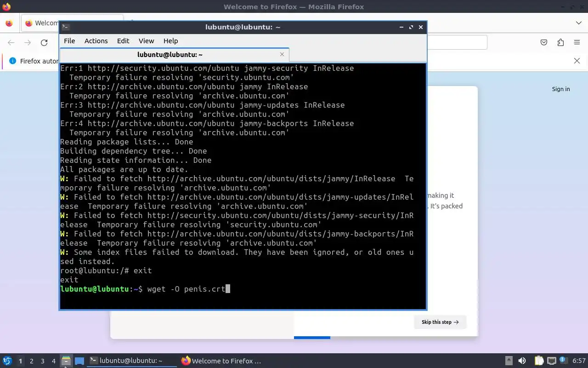The image size is (588, 368).
Task: Click the Firefox View icon in tab bar
Action: pyautogui.click(x=9, y=23)
